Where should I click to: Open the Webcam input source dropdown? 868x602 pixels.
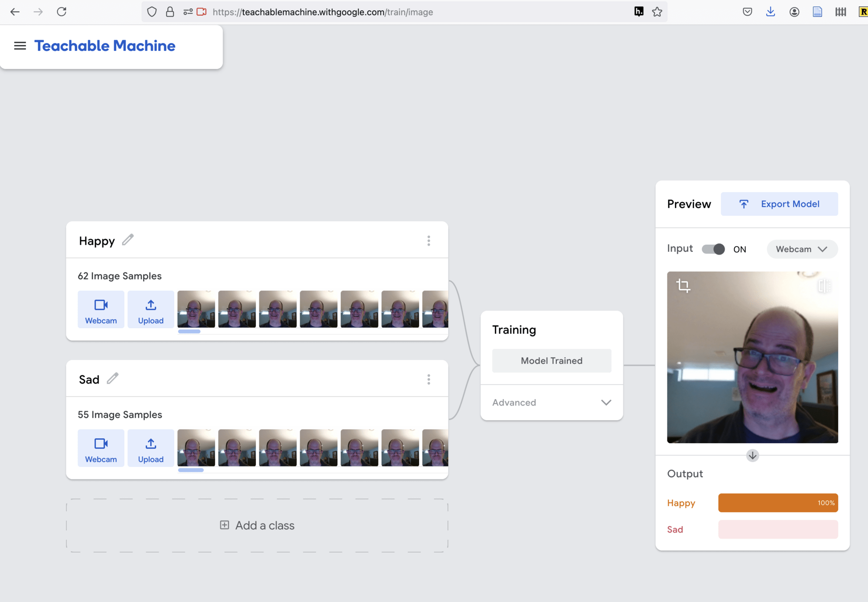click(x=802, y=249)
